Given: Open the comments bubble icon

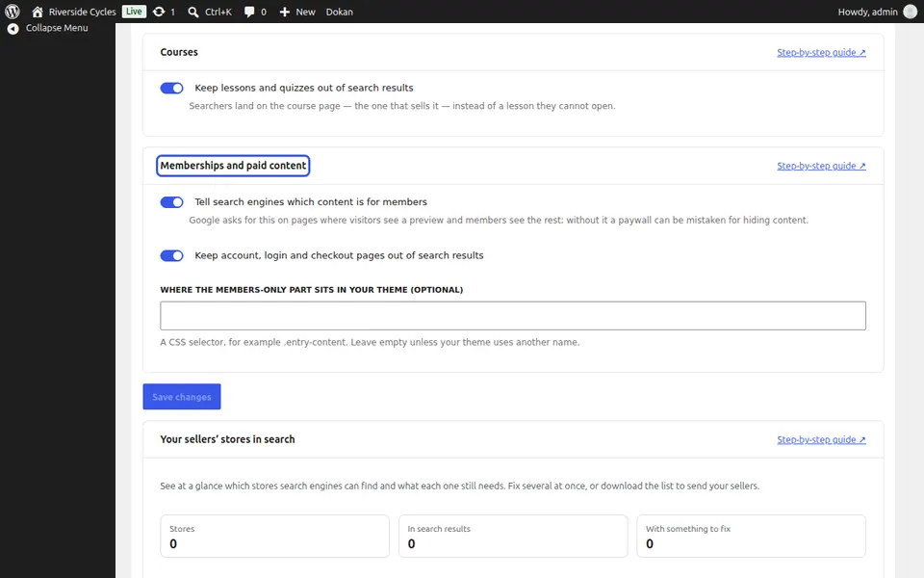Looking at the screenshot, I should pos(249,12).
